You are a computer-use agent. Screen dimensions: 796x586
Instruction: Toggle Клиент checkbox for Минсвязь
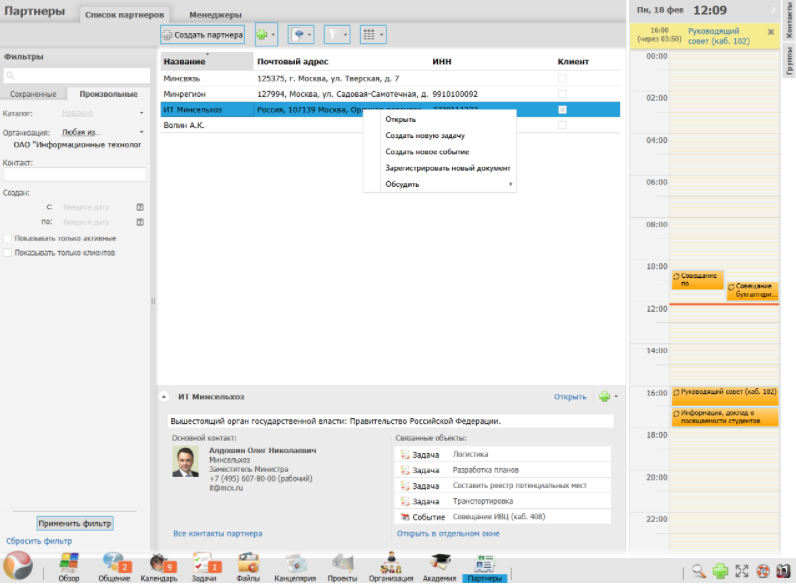[x=562, y=79]
